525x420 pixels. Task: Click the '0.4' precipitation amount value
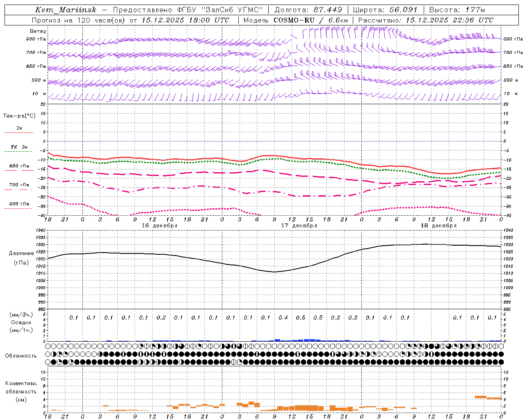click(x=283, y=317)
